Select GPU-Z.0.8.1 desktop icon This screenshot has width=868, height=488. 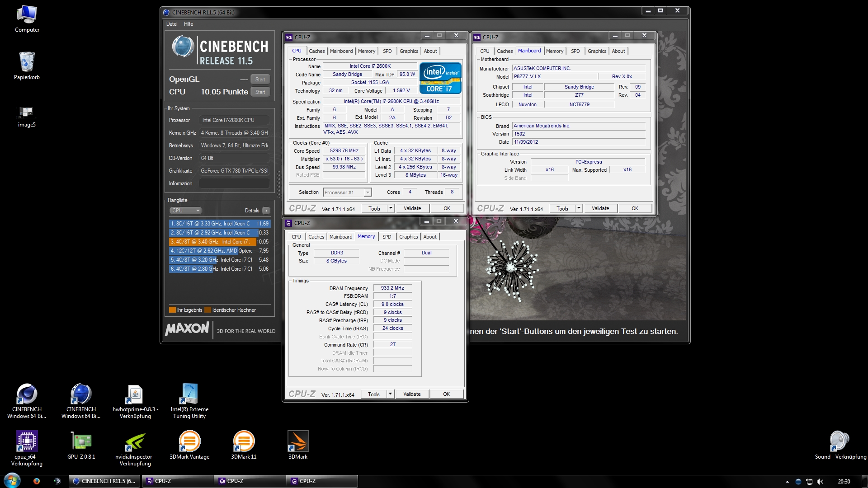point(81,445)
